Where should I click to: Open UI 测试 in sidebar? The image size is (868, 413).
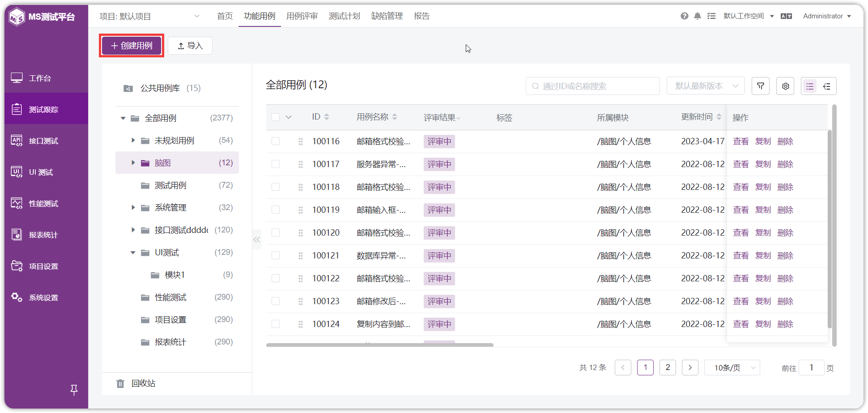tap(47, 172)
